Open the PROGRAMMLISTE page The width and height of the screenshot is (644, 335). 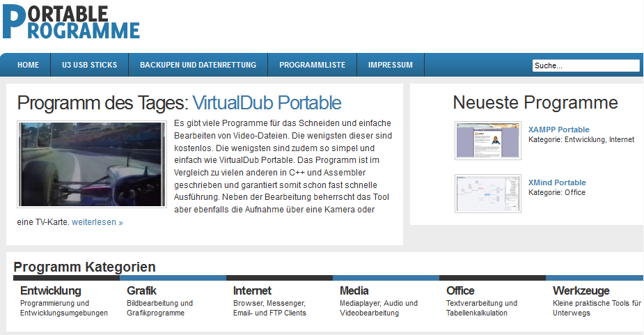pyautogui.click(x=312, y=65)
